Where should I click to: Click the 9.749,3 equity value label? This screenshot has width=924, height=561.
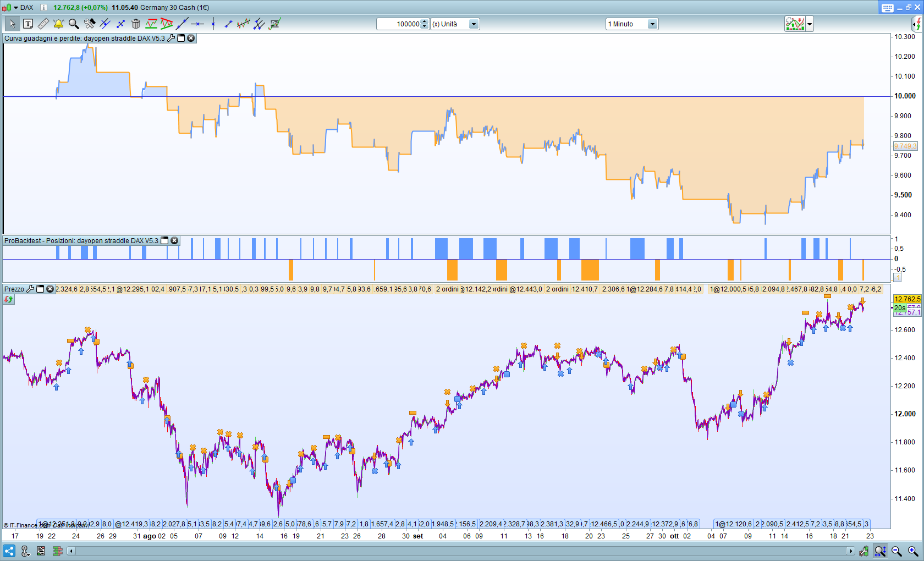click(x=905, y=146)
